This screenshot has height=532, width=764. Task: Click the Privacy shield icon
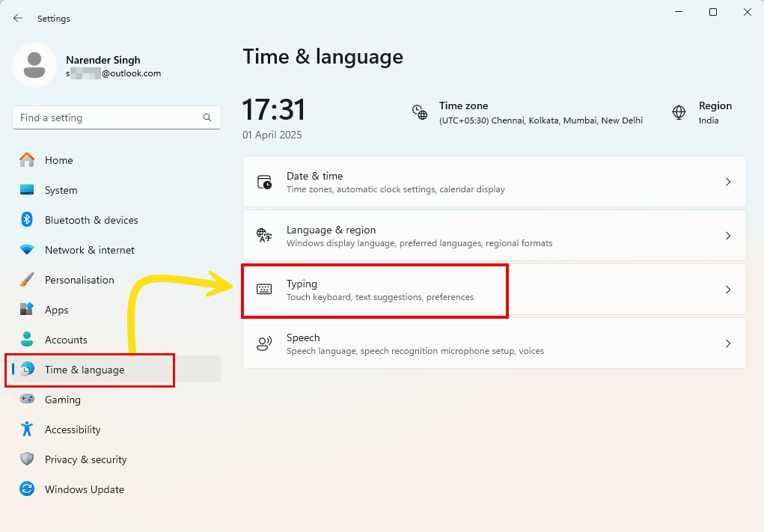(27, 459)
